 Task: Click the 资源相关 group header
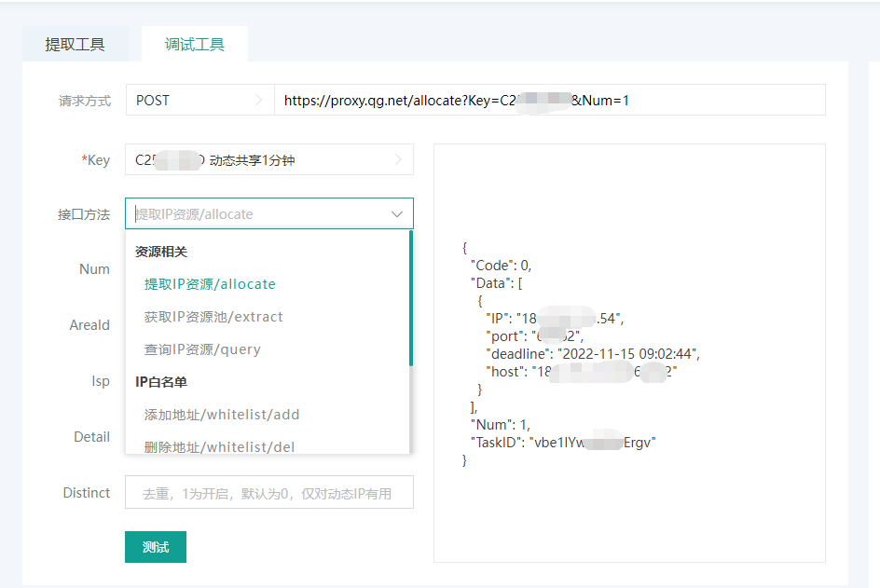(x=162, y=252)
